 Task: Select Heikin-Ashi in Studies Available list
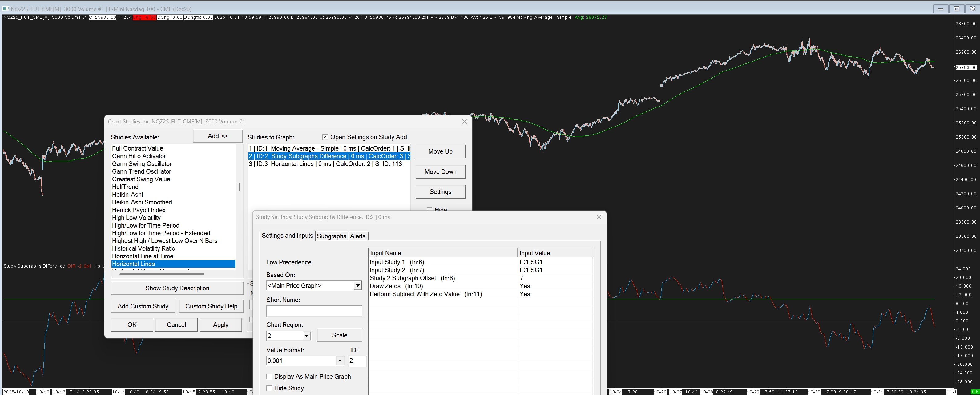click(127, 195)
